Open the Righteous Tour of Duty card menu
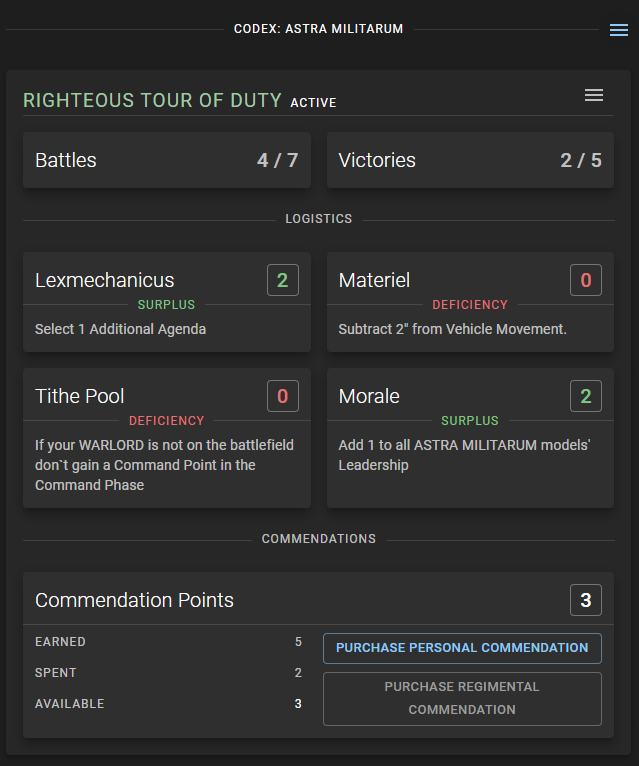The width and height of the screenshot is (639, 766). pos(594,95)
